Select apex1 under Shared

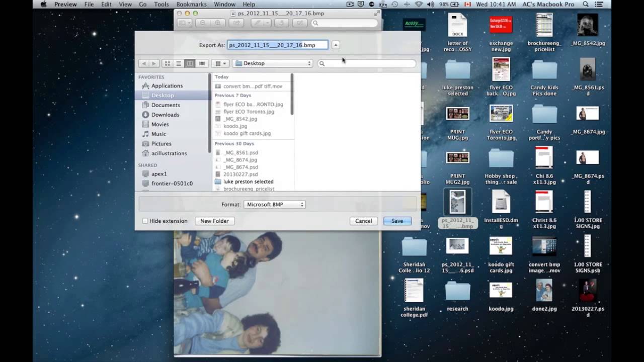[159, 174]
